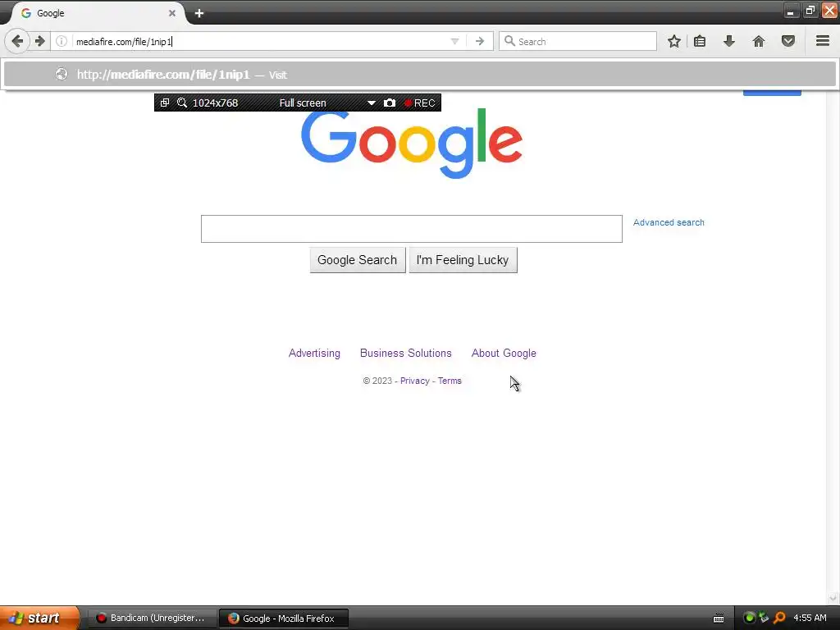Open the Firefox hamburger menu

(x=823, y=41)
